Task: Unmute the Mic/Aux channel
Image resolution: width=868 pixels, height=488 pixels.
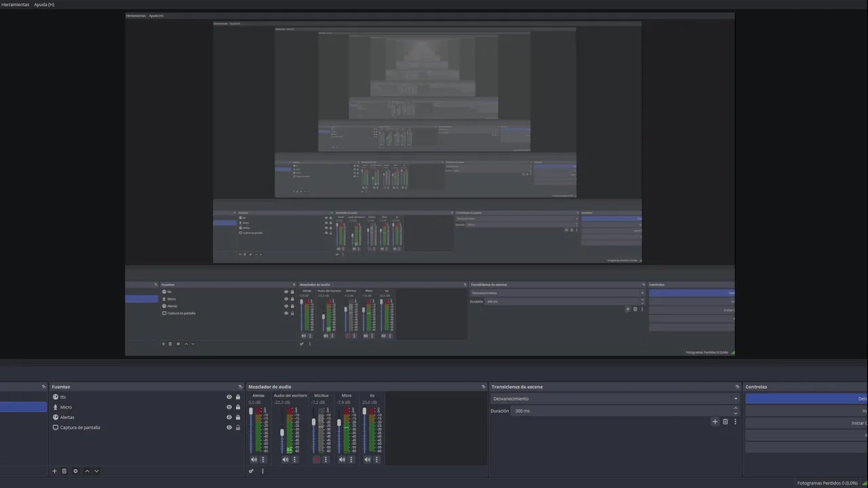Action: (x=316, y=460)
